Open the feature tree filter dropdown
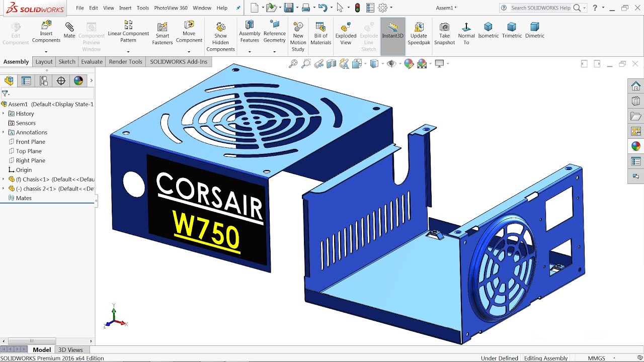The image size is (644, 362). pos(6,94)
